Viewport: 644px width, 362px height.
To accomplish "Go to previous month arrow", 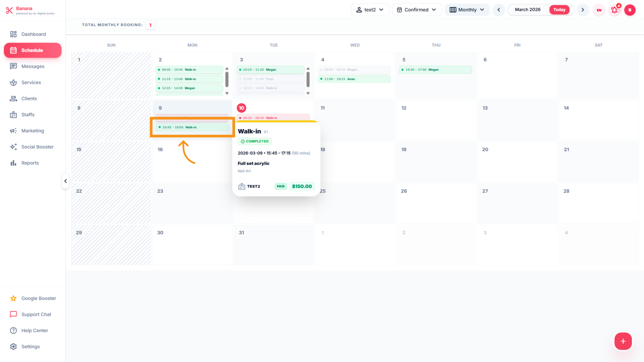I will point(499,10).
